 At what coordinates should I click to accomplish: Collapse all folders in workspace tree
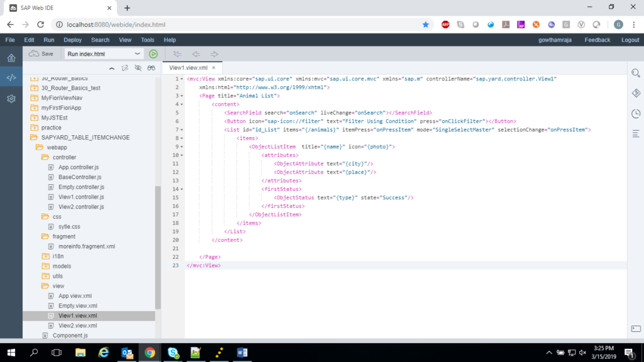[x=112, y=68]
